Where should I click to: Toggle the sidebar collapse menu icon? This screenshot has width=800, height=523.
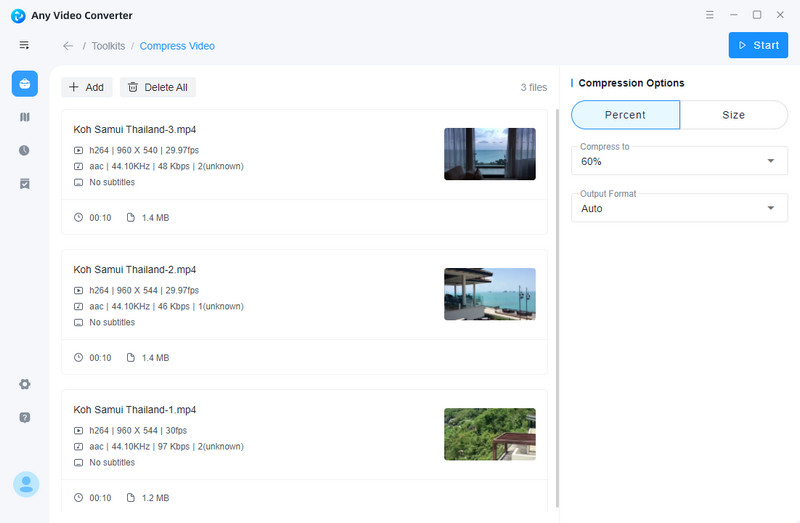pyautogui.click(x=24, y=45)
